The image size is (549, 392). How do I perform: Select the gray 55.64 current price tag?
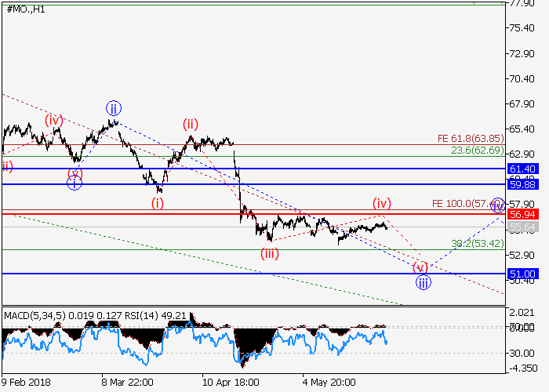point(522,227)
